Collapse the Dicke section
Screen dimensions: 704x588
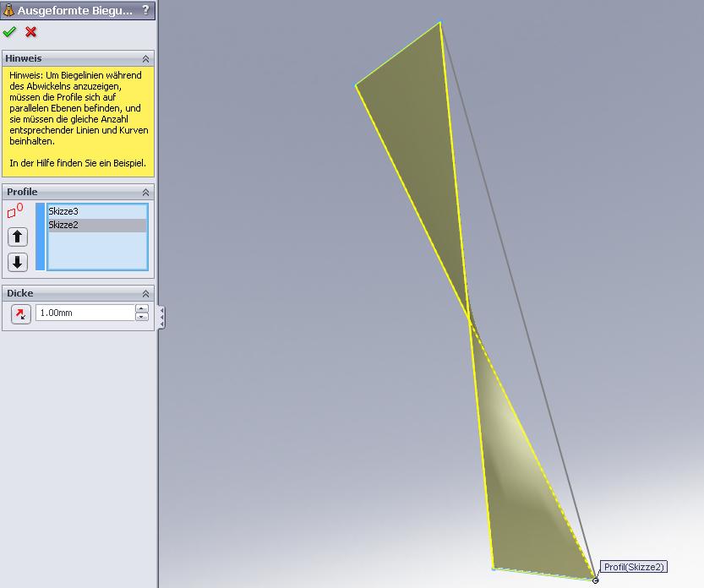pyautogui.click(x=145, y=293)
